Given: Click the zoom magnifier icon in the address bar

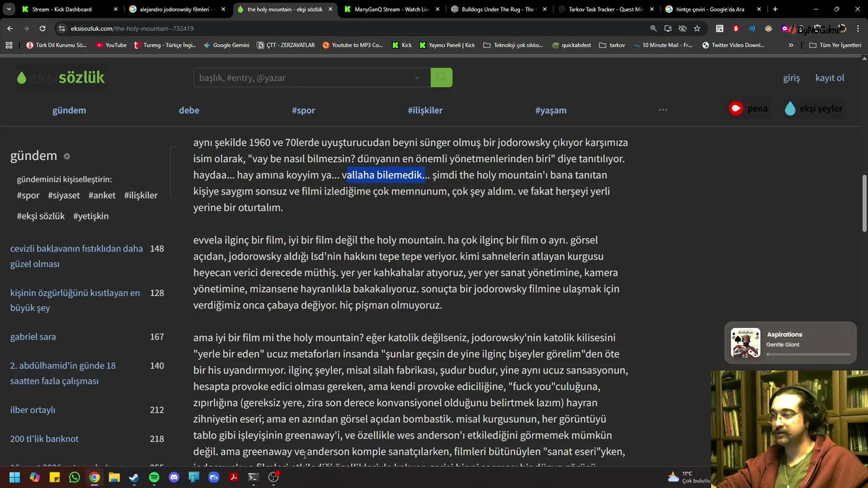Looking at the screenshot, I should (653, 28).
